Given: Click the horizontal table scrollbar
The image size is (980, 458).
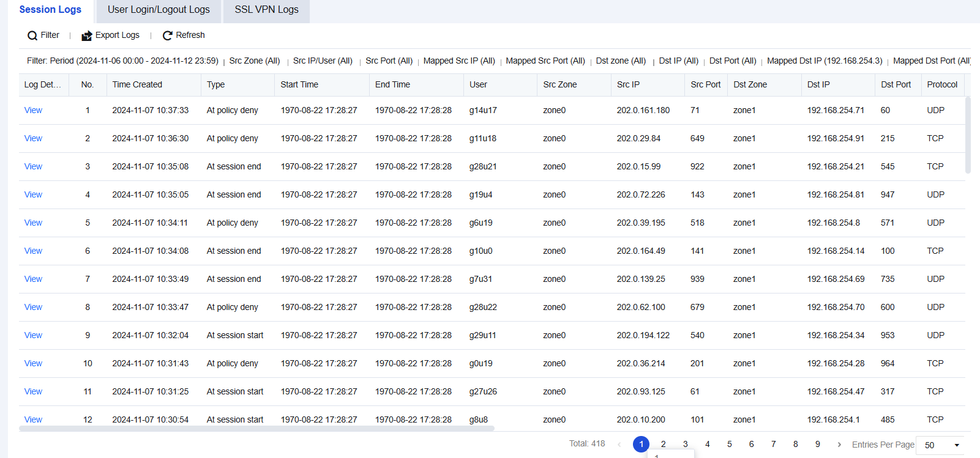Looking at the screenshot, I should pyautogui.click(x=256, y=429).
